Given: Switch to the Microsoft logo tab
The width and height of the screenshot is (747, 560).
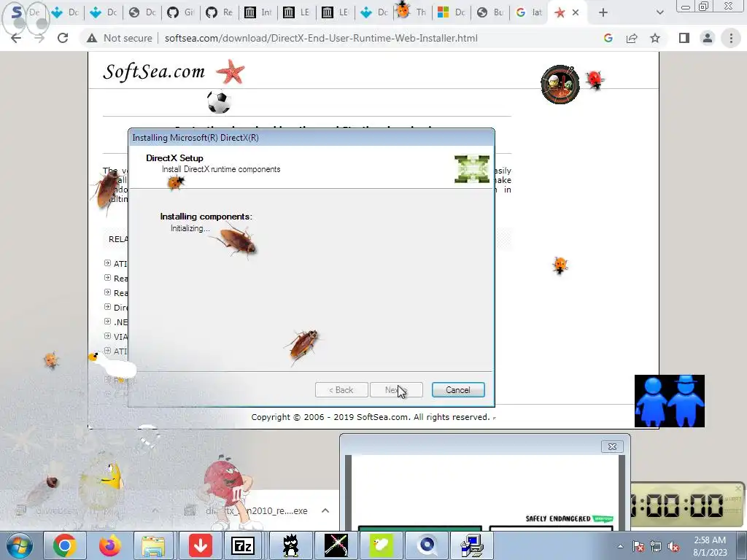Looking at the screenshot, I should pos(451,12).
